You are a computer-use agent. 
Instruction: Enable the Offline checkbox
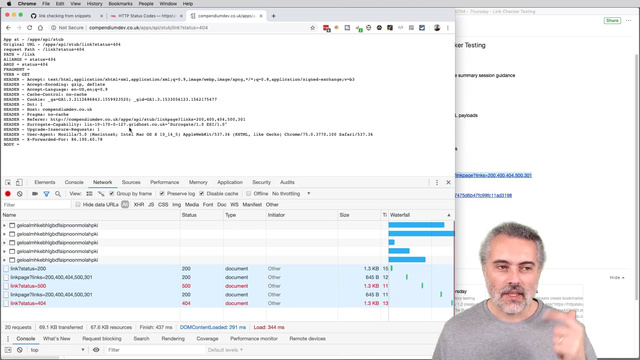coord(249,193)
